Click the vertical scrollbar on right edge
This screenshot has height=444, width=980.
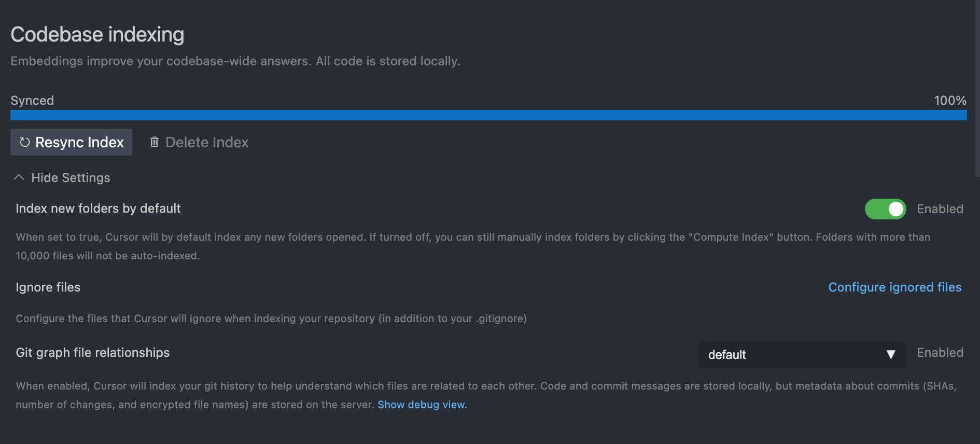(977, 88)
